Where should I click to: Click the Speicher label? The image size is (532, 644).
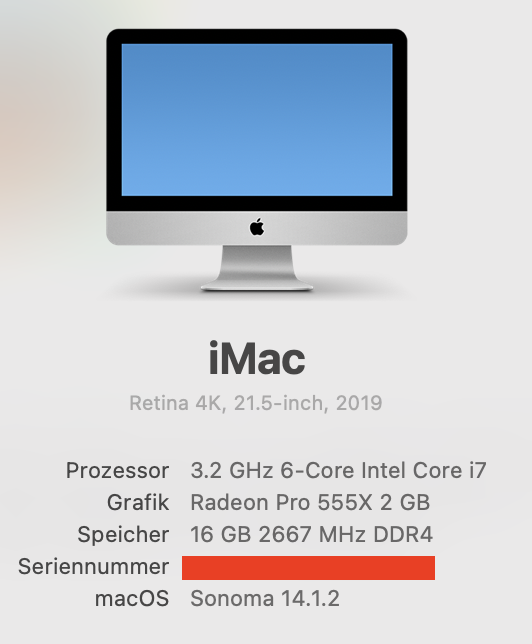point(123,534)
